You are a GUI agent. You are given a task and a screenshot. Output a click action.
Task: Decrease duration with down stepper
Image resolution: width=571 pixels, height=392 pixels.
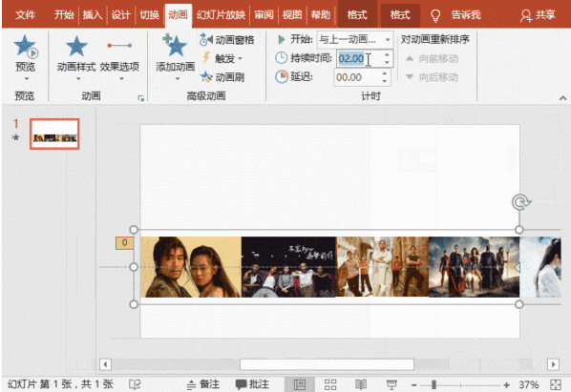[x=387, y=62]
